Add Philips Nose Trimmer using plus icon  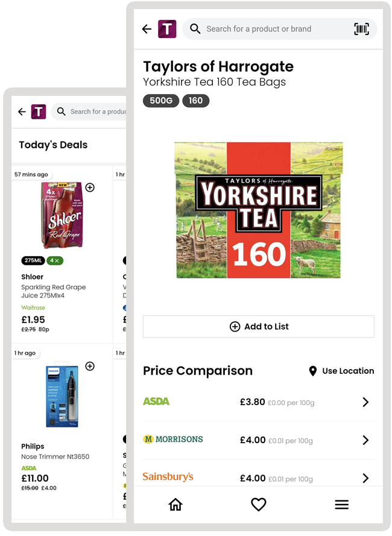pyautogui.click(x=90, y=366)
